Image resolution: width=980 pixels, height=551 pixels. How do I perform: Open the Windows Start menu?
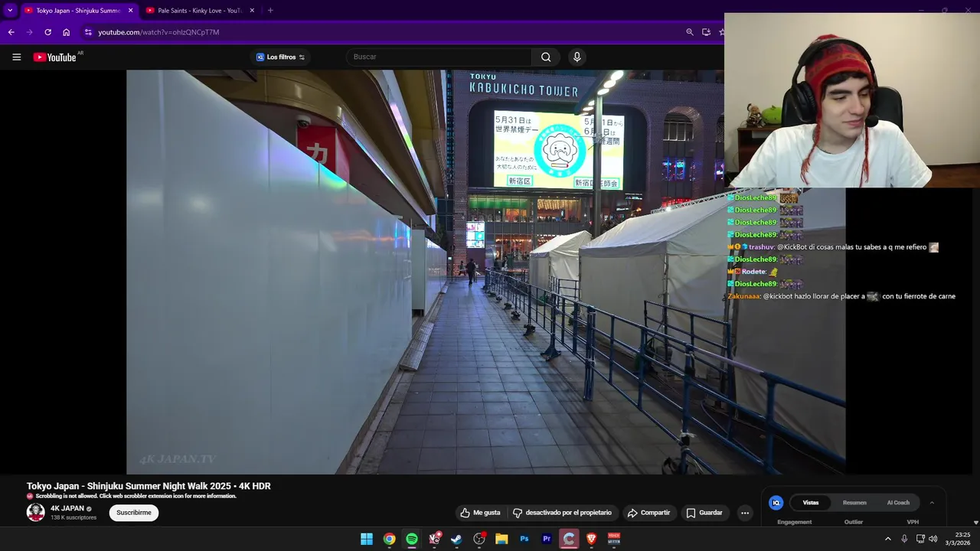coord(367,539)
